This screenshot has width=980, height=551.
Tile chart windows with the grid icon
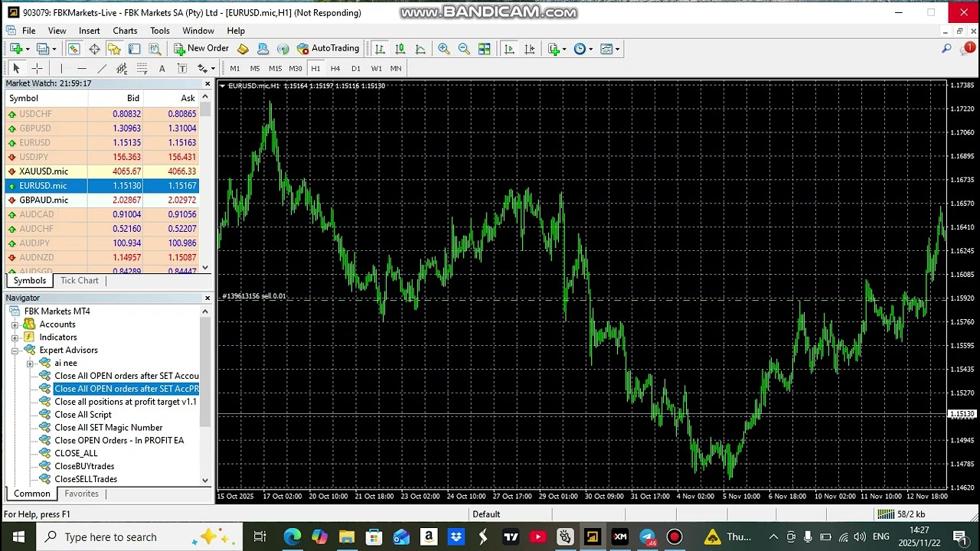[485, 49]
